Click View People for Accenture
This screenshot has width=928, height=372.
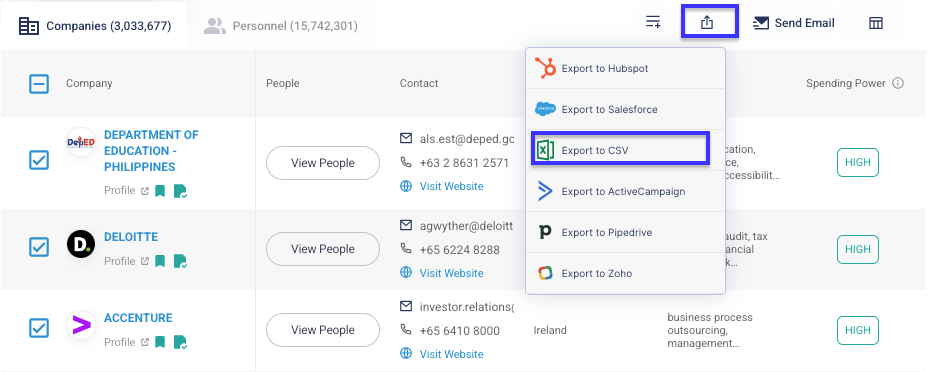[x=323, y=330]
